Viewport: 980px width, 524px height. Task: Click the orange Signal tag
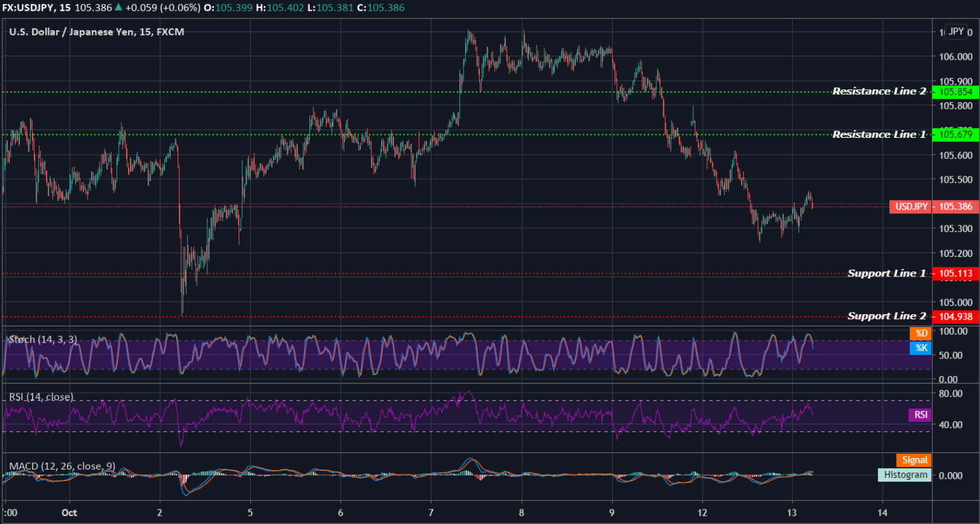[x=914, y=461]
